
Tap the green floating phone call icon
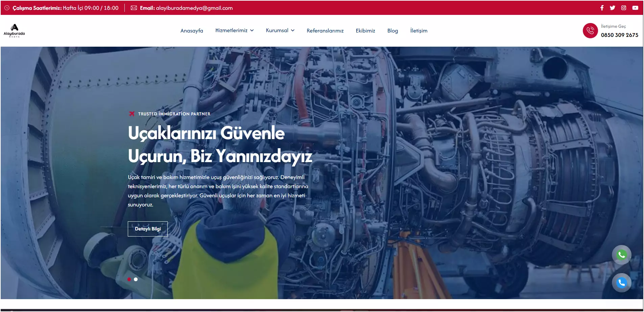(621, 255)
